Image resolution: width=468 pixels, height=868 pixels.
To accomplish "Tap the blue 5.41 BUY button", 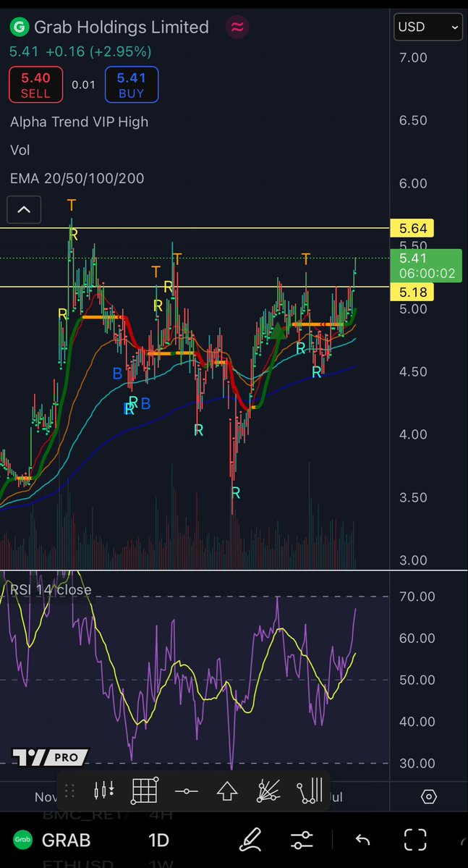I will click(x=132, y=85).
